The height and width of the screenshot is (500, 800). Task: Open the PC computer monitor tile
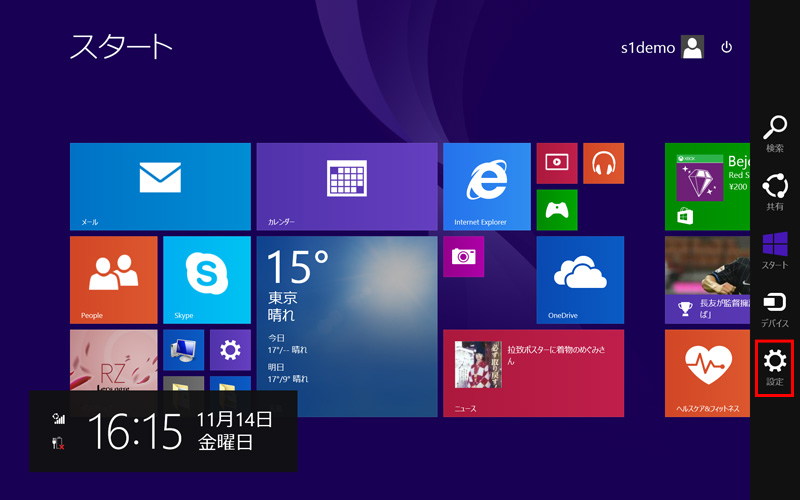pos(184,350)
